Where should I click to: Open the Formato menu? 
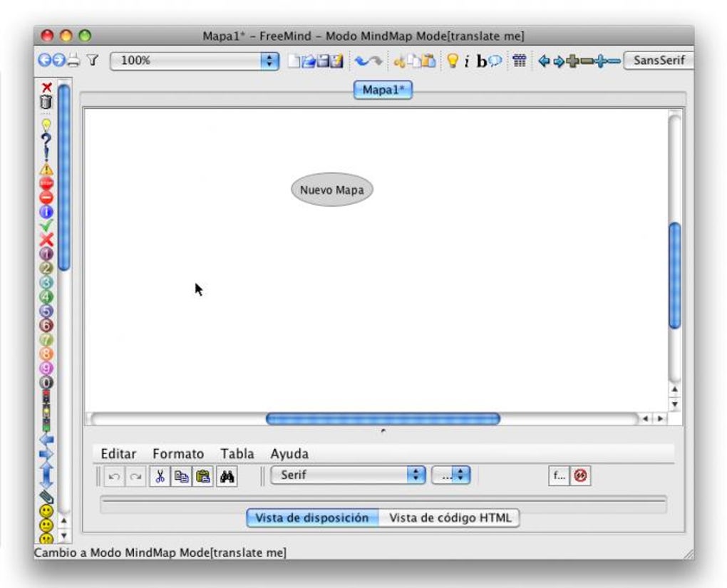[x=178, y=453]
